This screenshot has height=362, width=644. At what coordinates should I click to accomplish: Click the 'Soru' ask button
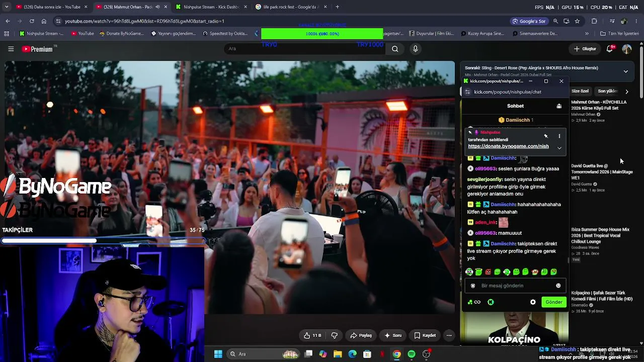point(392,335)
